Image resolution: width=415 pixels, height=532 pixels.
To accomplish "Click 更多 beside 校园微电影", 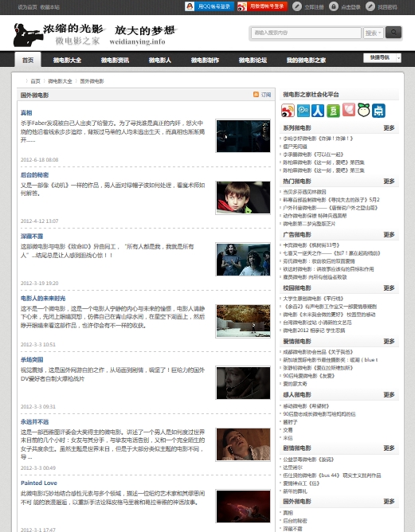I will (x=389, y=288).
